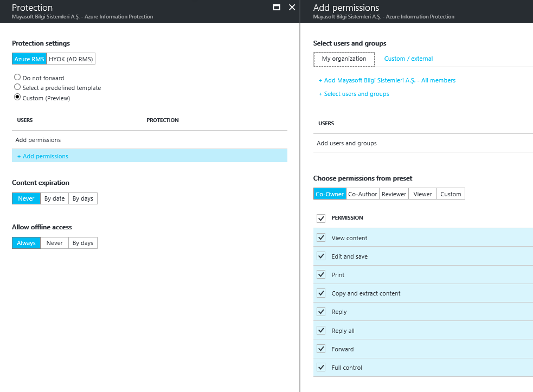
Task: Open + Select users and groups
Action: pos(354,94)
